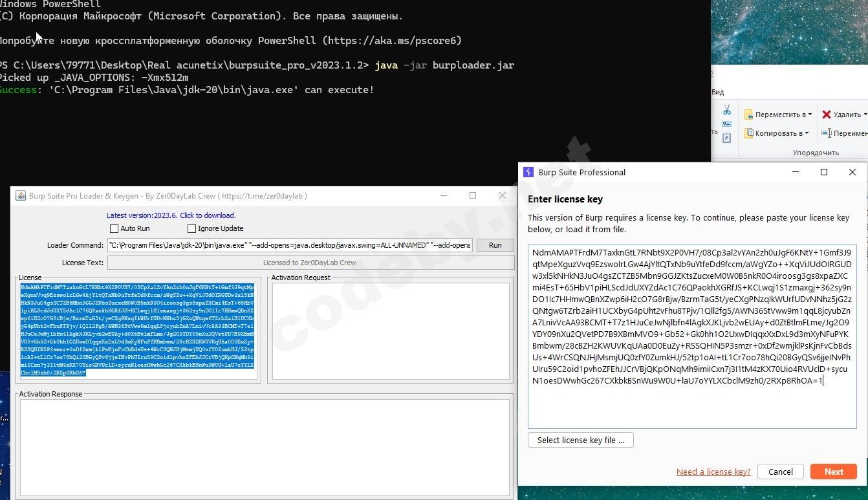The width and height of the screenshot is (868, 500).
Task: Click the scissors Cut icon in Explorer
Action: [x=727, y=110]
